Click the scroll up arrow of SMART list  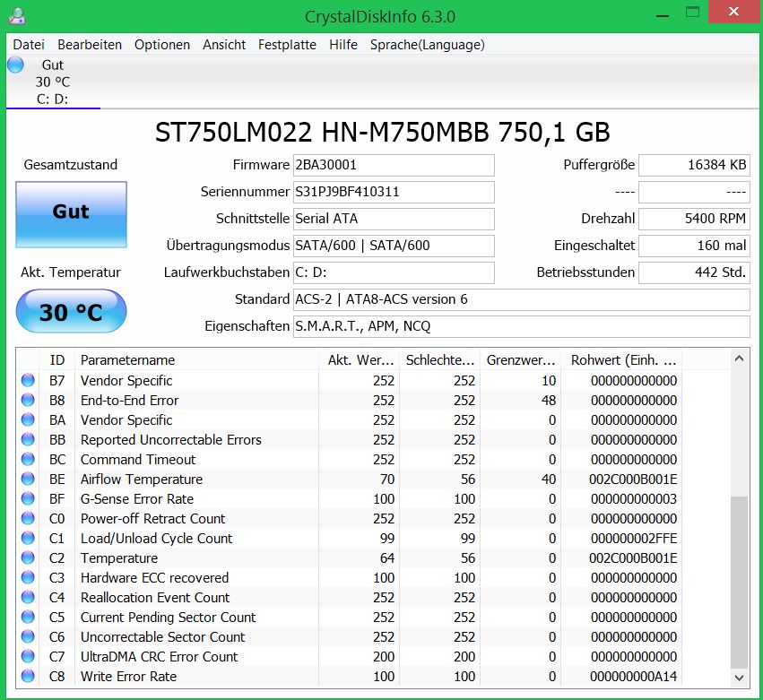click(x=739, y=359)
